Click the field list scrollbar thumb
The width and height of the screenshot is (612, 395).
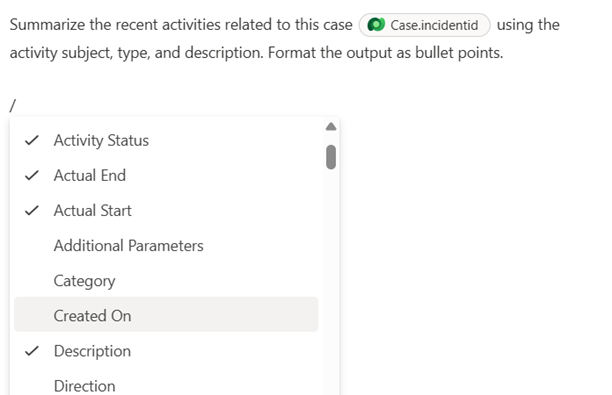click(x=331, y=157)
